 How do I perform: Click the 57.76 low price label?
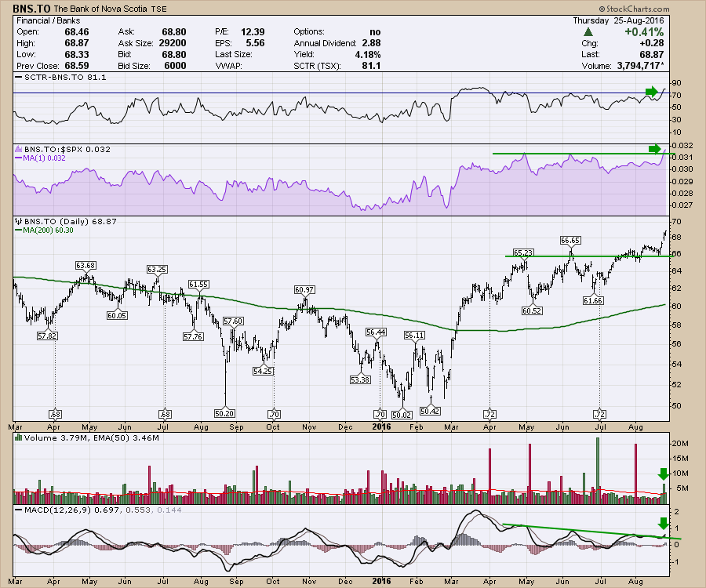click(x=193, y=336)
